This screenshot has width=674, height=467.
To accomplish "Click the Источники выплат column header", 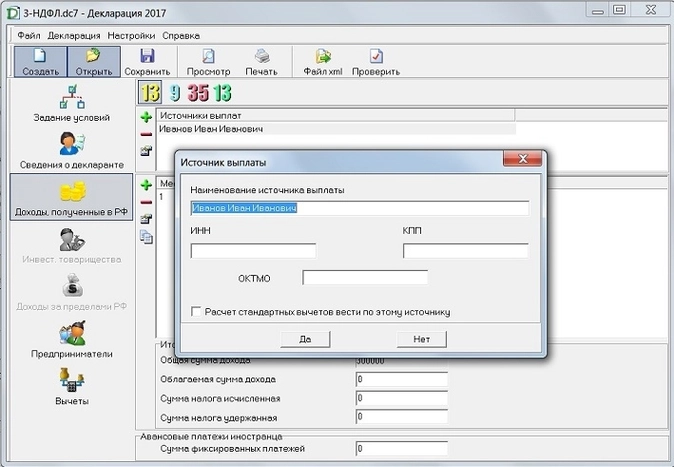I will coord(336,115).
